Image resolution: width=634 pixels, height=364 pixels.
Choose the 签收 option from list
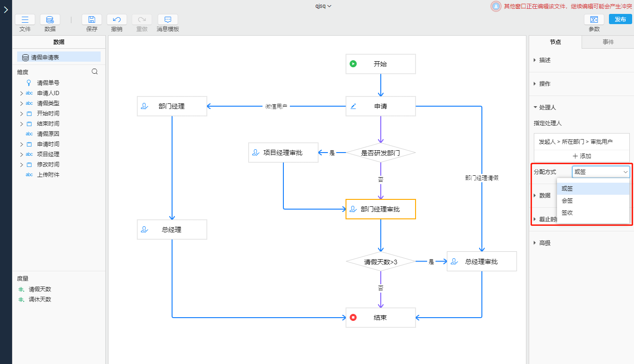coord(567,213)
